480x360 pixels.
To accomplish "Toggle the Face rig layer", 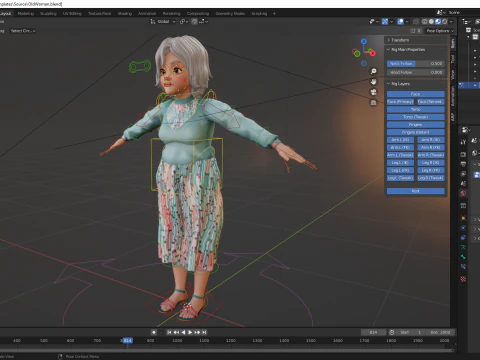I will [x=416, y=94].
